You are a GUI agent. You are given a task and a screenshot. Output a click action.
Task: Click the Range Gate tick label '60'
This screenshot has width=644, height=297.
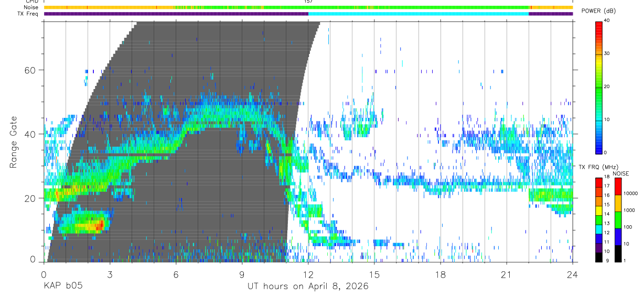tap(31, 70)
